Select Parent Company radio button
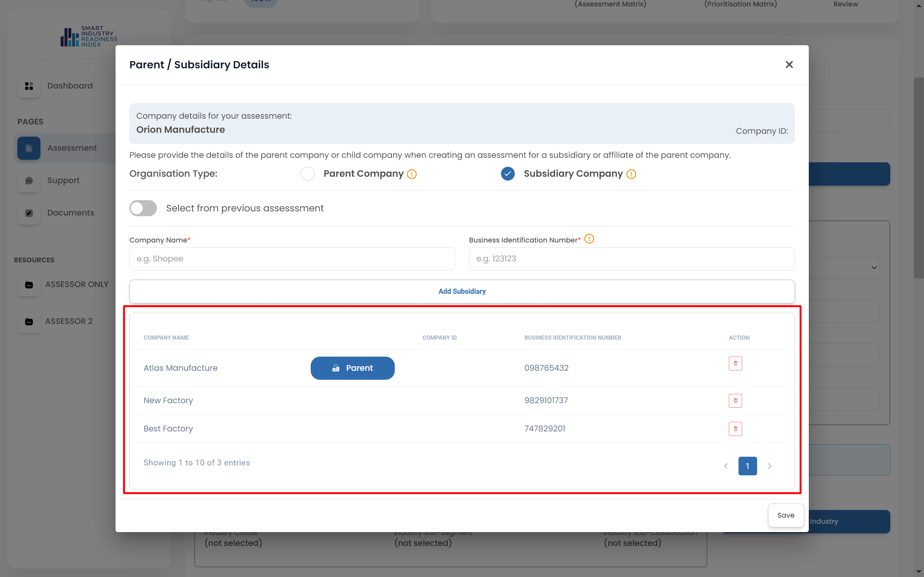 307,174
